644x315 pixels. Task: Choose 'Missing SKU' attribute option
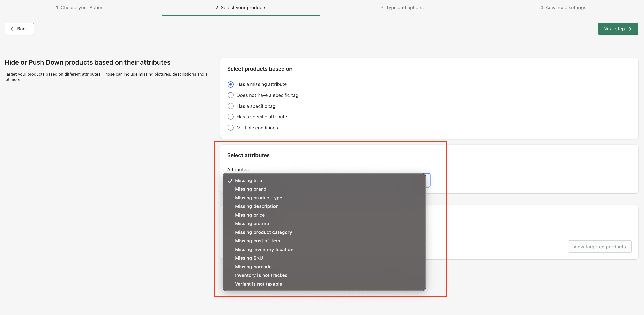tap(249, 258)
